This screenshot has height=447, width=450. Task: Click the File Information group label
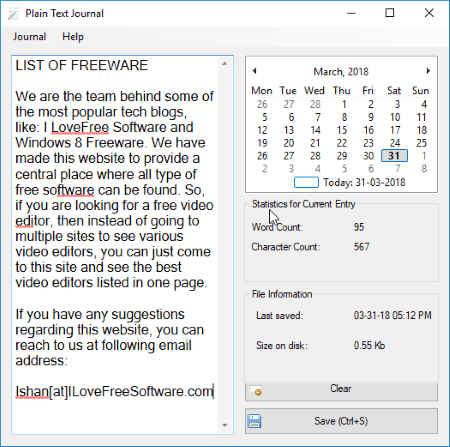coord(282,294)
